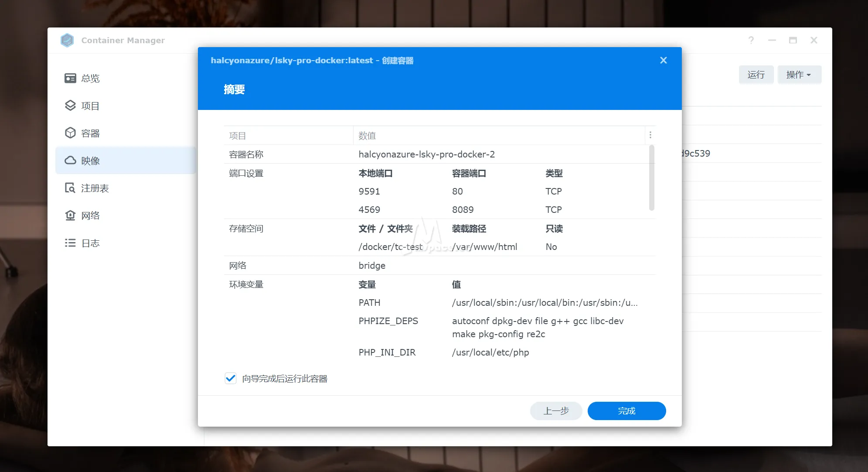The height and width of the screenshot is (472, 868).
Task: Click local port value 4569
Action: click(x=369, y=209)
